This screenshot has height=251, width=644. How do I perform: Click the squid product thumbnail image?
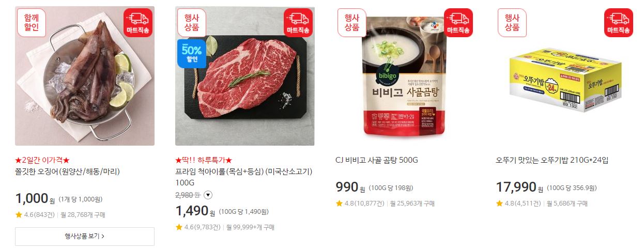click(85, 76)
